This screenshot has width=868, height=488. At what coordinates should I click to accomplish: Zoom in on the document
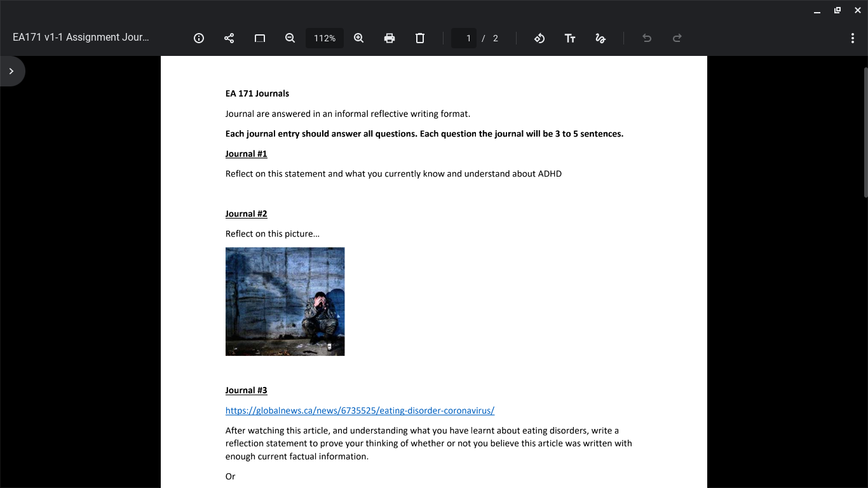click(358, 38)
